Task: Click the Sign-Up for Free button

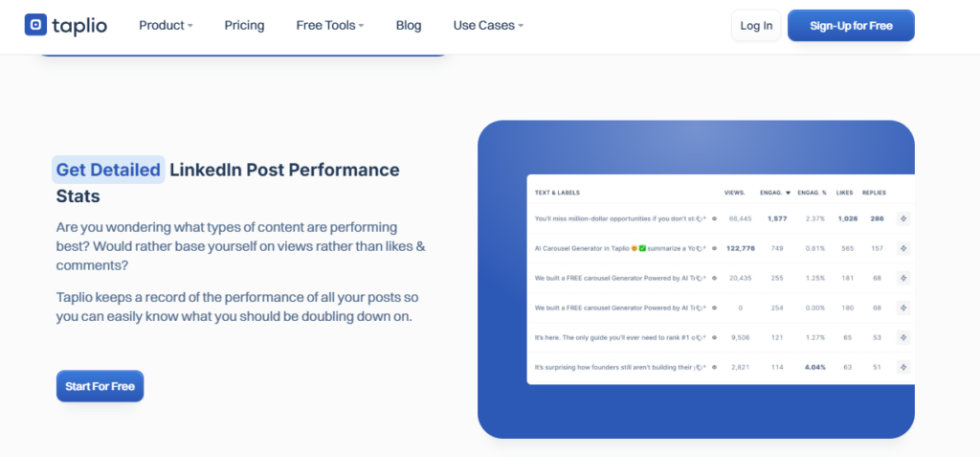Action: tap(851, 26)
